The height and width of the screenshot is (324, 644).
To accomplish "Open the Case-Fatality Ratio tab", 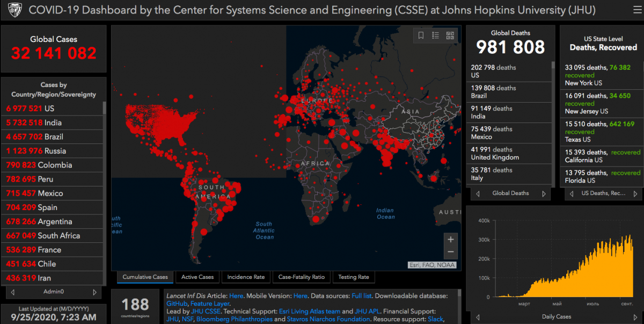I will [302, 277].
